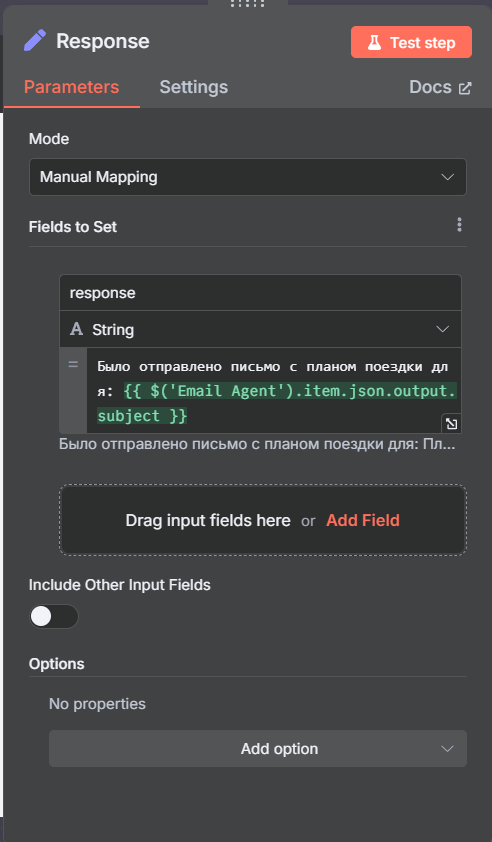Click the equals sign expression toggle

point(73,364)
